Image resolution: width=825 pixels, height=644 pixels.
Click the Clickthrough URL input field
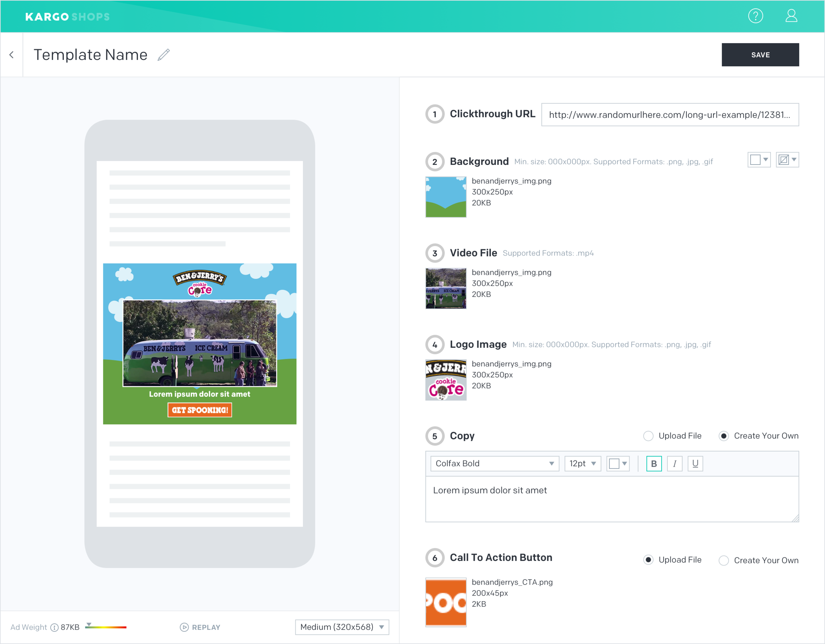click(x=670, y=115)
